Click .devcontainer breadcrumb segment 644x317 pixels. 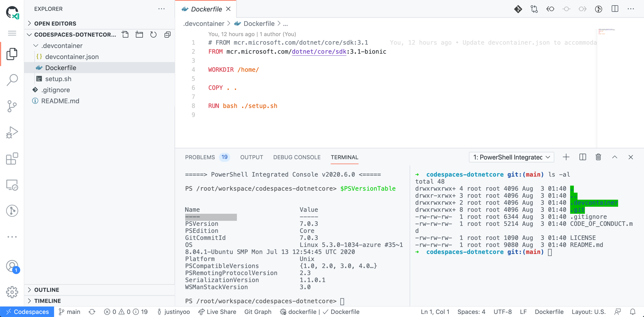204,24
